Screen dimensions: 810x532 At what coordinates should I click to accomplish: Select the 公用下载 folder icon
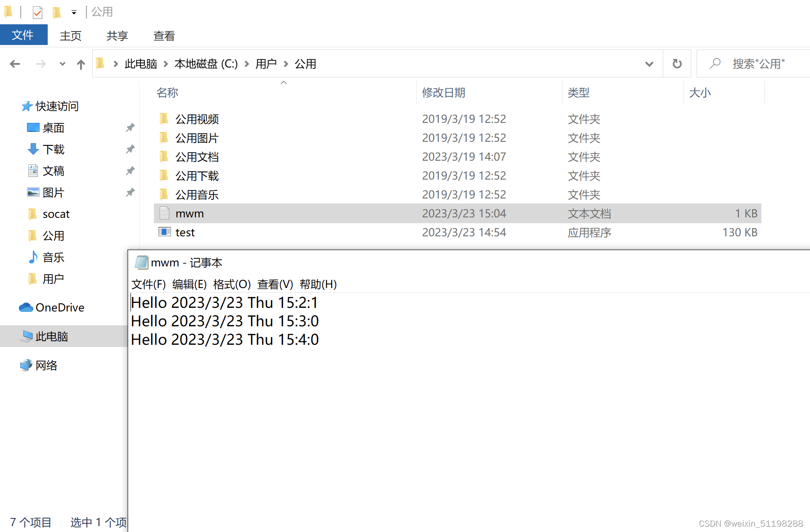(164, 176)
